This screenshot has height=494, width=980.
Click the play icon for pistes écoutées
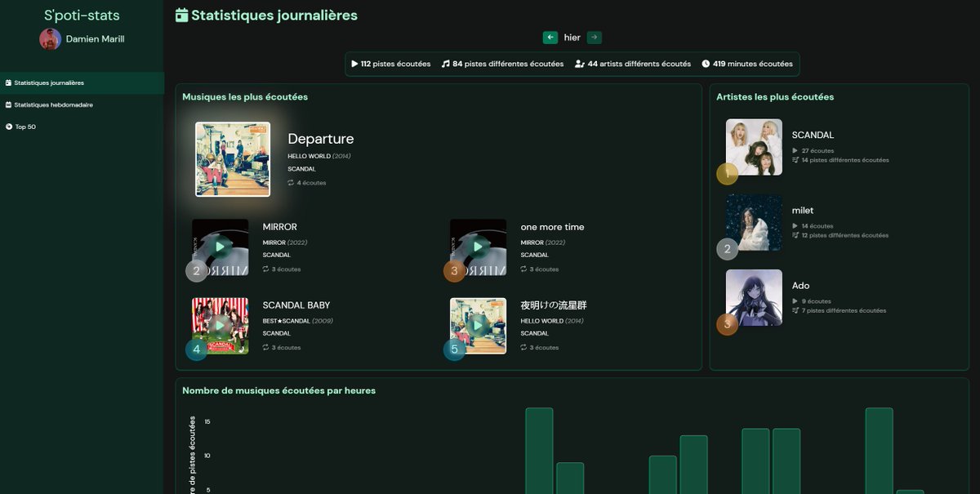[x=354, y=64]
